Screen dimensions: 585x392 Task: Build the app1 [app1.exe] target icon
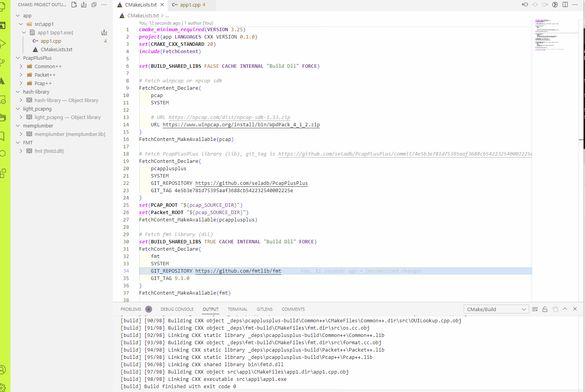(x=104, y=32)
